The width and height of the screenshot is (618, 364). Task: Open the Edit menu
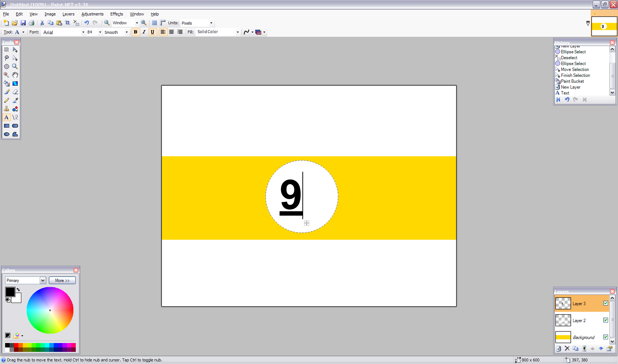click(x=19, y=14)
